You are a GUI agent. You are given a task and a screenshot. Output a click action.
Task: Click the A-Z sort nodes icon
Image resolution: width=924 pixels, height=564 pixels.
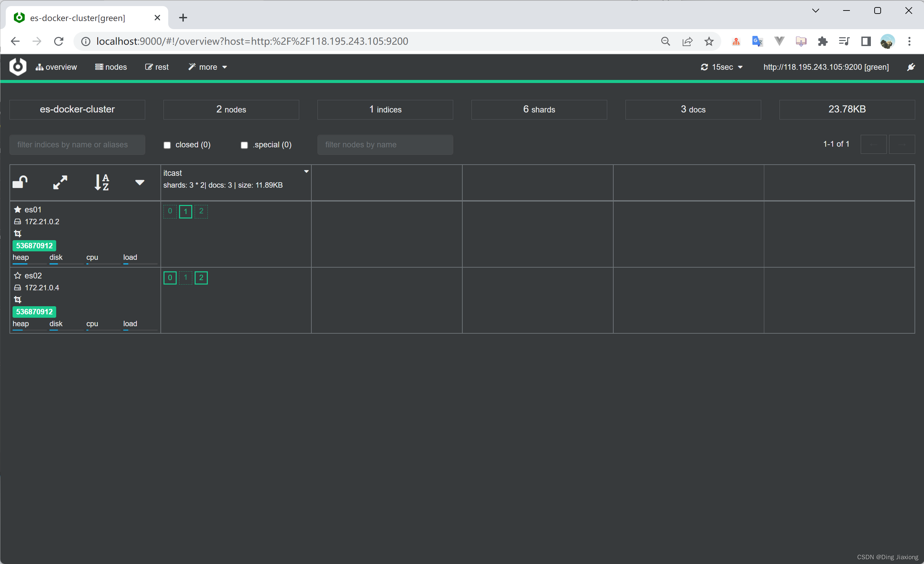101,182
